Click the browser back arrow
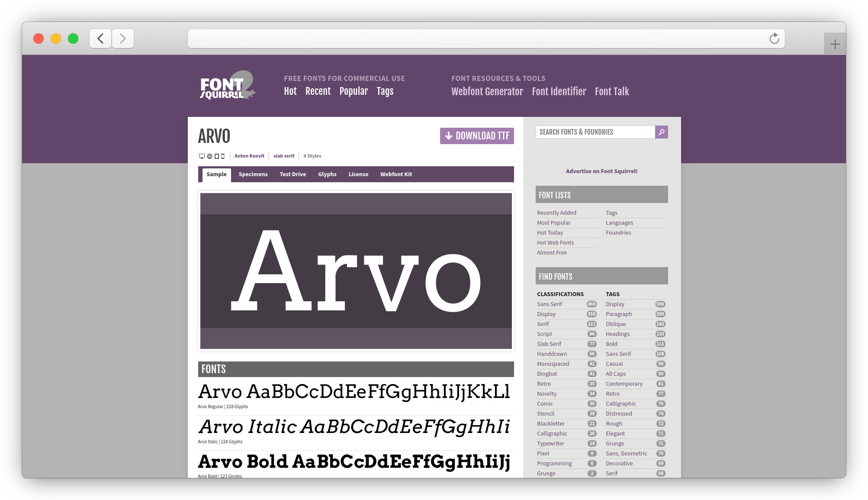Viewport: 868px width, 500px height. pos(100,39)
